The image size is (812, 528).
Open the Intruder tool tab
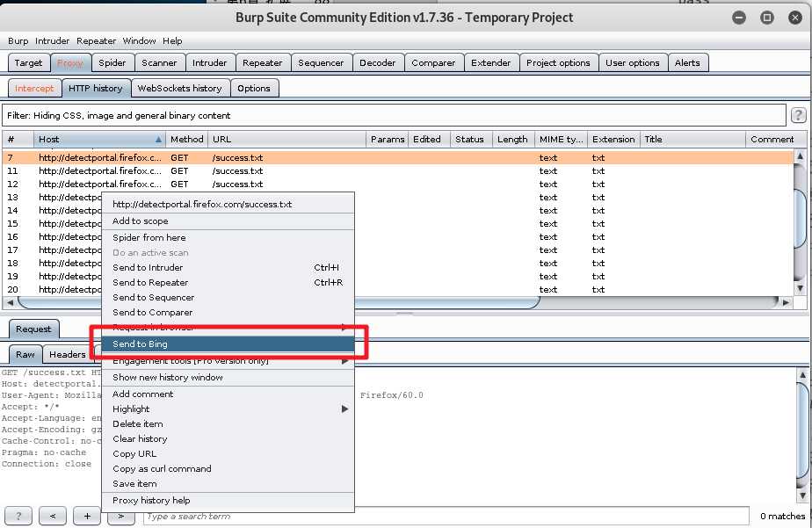210,62
